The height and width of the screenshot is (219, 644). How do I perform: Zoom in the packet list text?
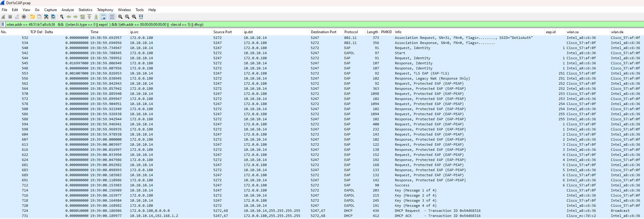pos(120,17)
